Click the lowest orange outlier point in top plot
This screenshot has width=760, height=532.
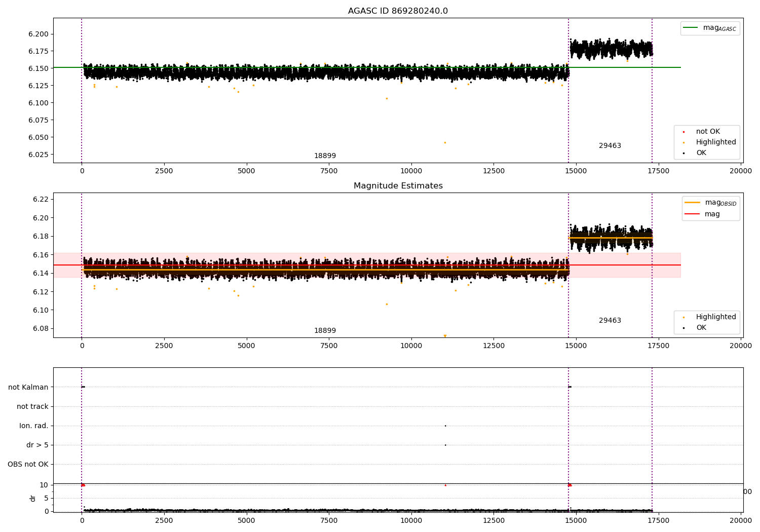coord(445,142)
